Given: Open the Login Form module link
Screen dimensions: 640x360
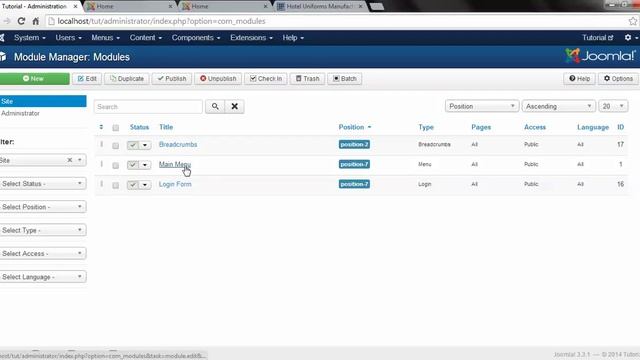Looking at the screenshot, I should (x=175, y=184).
